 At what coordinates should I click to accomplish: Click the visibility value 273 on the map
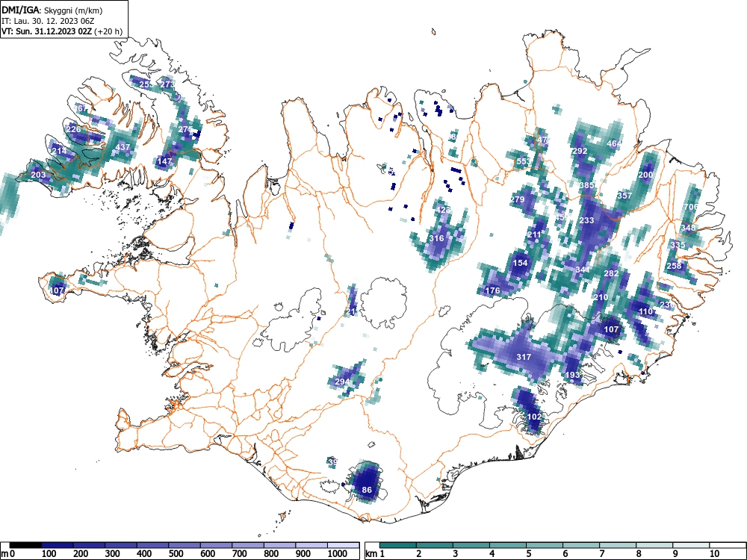(167, 84)
